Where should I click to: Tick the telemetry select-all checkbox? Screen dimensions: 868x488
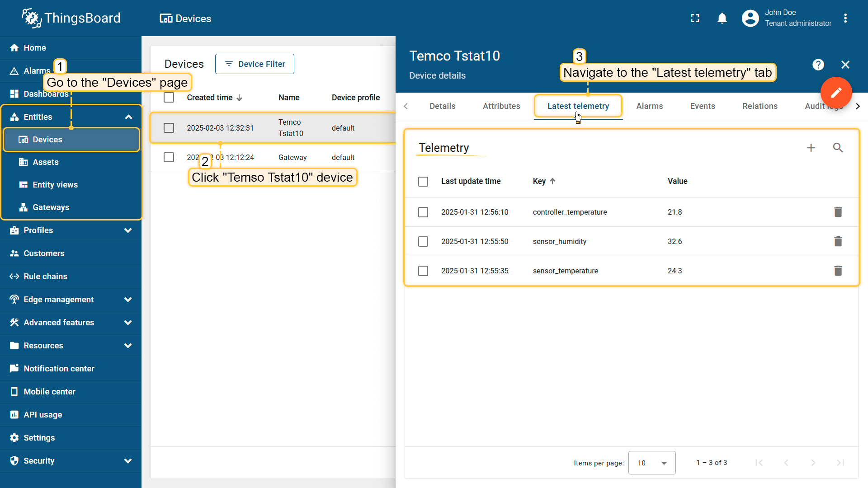[423, 181]
